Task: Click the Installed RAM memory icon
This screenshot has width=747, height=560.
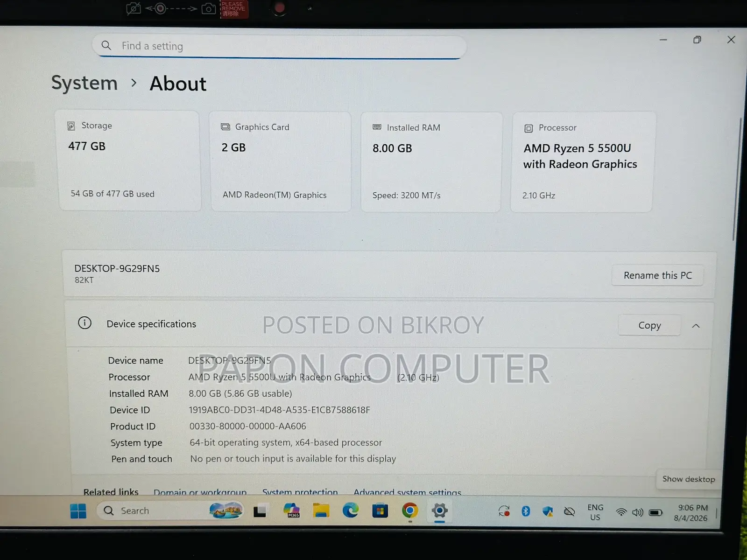Action: point(377,127)
